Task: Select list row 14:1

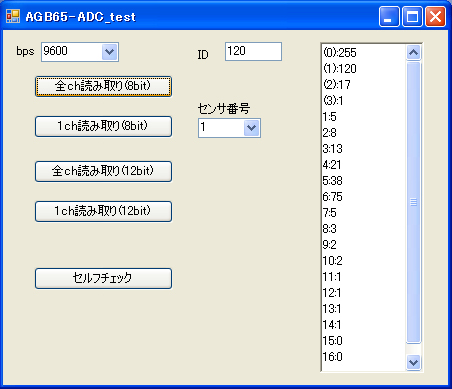Action: [364, 325]
